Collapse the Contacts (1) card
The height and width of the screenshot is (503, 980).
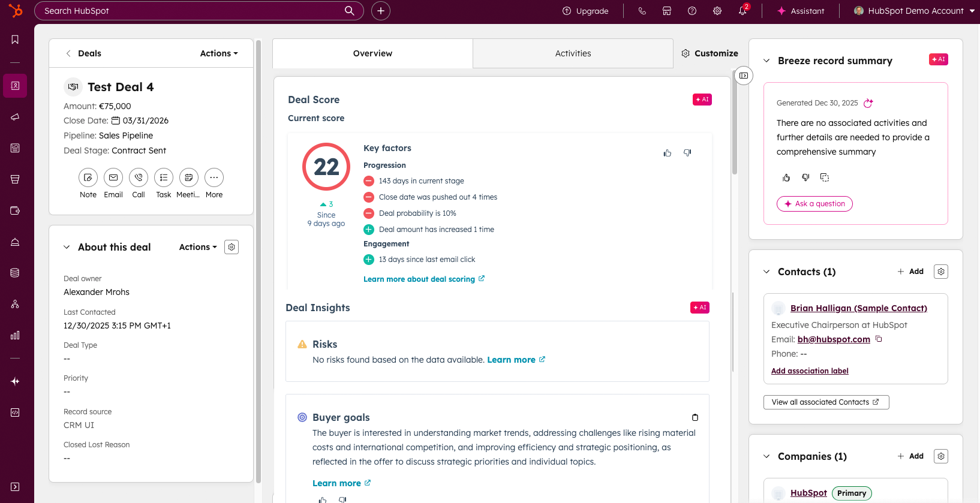(766, 272)
